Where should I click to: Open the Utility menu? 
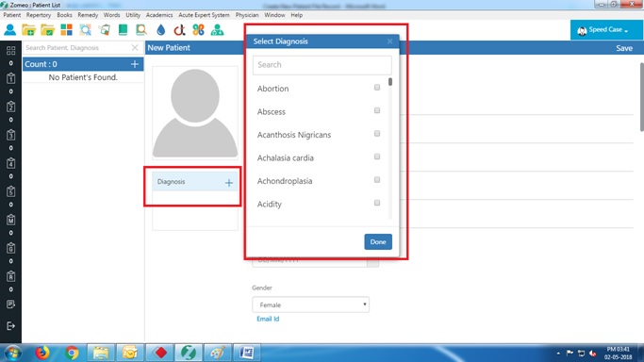pos(133,15)
